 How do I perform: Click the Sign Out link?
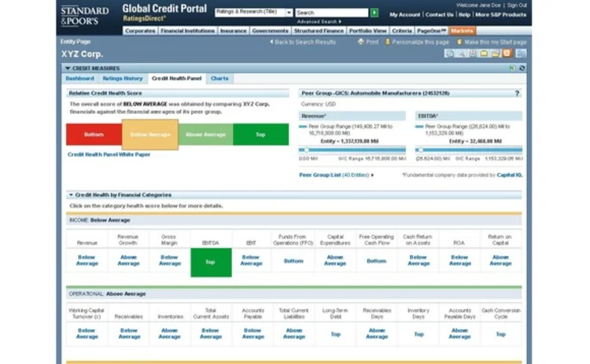[x=517, y=6]
